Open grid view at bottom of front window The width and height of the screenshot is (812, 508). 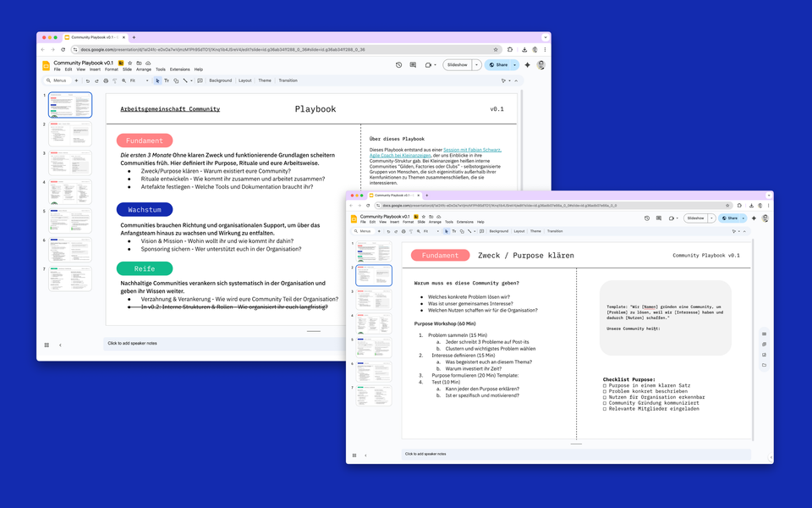[354, 456]
